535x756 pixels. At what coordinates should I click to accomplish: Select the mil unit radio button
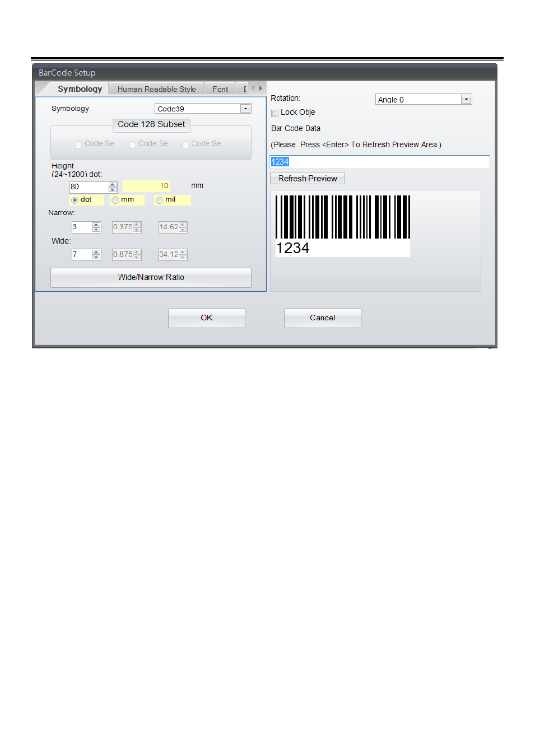point(159,200)
